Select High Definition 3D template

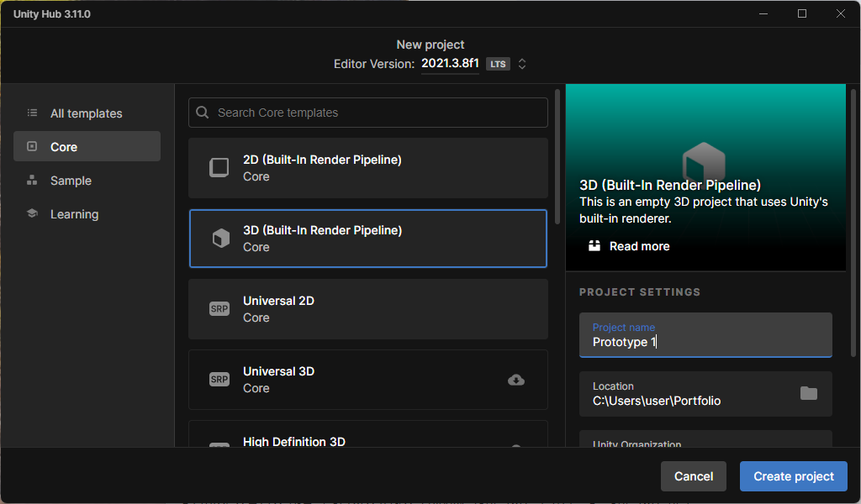[368, 434]
